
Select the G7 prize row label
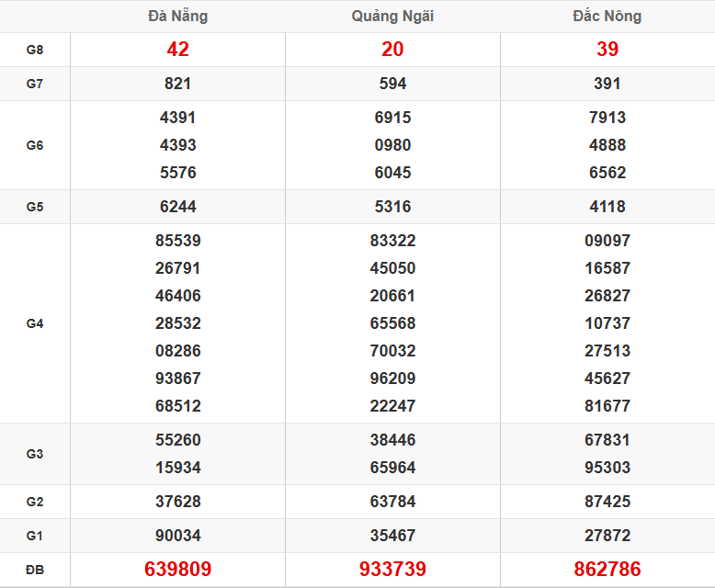coord(35,84)
